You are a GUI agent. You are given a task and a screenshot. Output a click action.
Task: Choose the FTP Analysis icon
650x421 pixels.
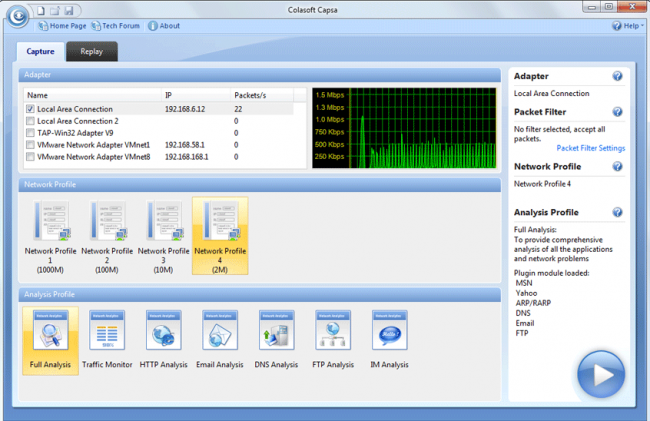click(x=332, y=328)
